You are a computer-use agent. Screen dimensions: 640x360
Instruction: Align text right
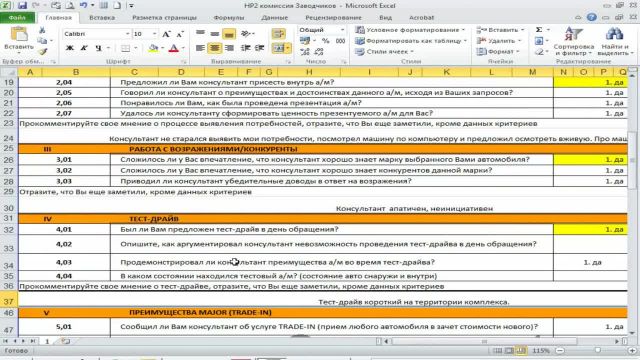(x=229, y=48)
